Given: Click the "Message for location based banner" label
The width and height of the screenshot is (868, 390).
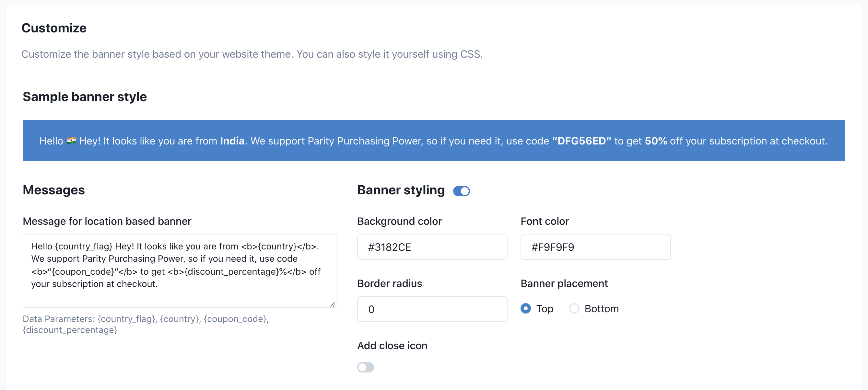Looking at the screenshot, I should (x=107, y=221).
